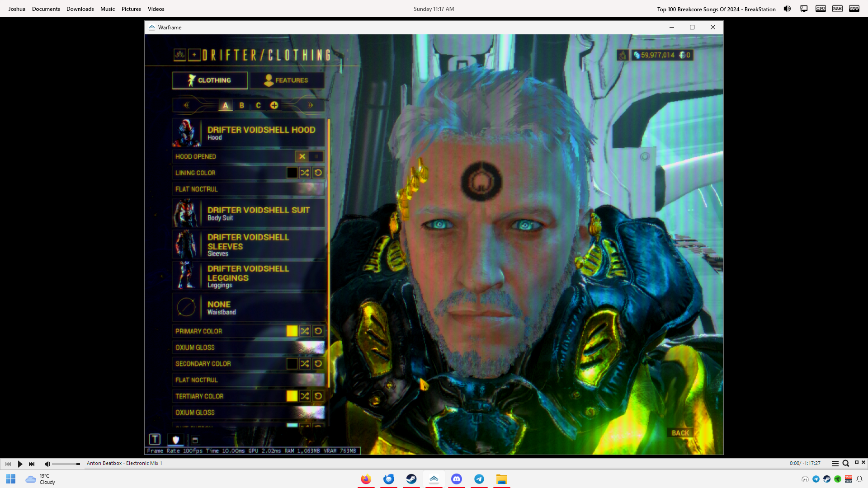Click the credits currency icon
Image resolution: width=868 pixels, height=488 pixels.
[637, 55]
